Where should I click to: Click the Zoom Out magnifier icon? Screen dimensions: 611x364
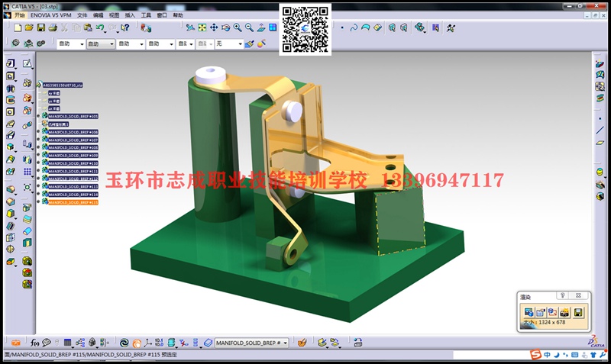click(249, 27)
